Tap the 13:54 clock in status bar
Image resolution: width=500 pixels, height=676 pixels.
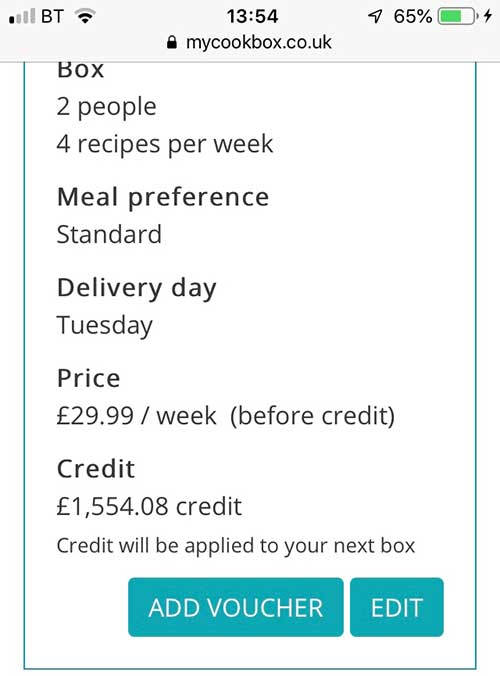tap(252, 17)
